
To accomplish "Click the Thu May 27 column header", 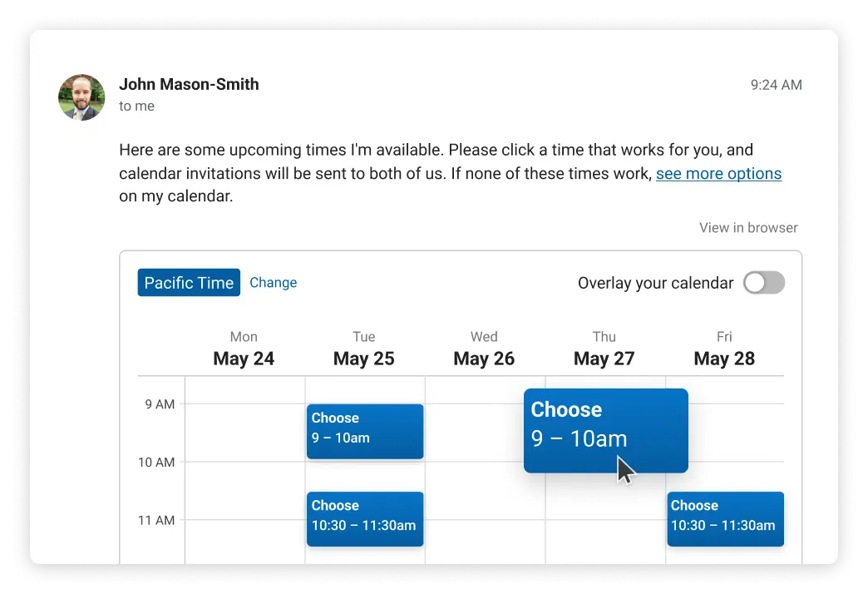I will click(604, 349).
